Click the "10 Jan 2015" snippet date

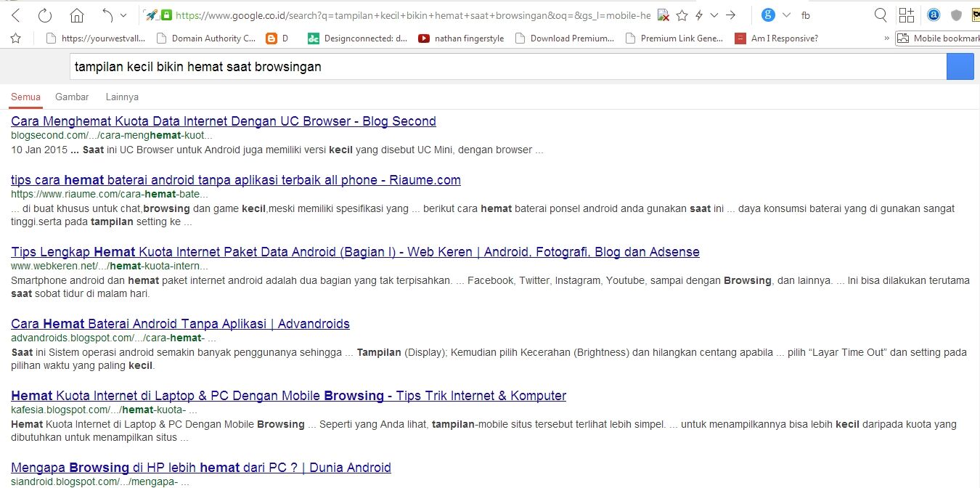click(x=38, y=150)
